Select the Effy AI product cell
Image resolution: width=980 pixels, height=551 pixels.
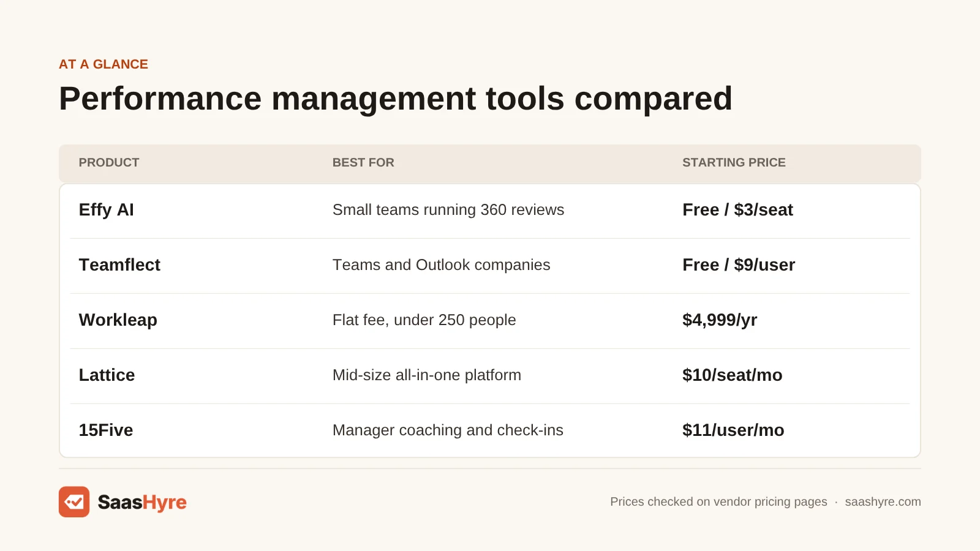click(107, 210)
